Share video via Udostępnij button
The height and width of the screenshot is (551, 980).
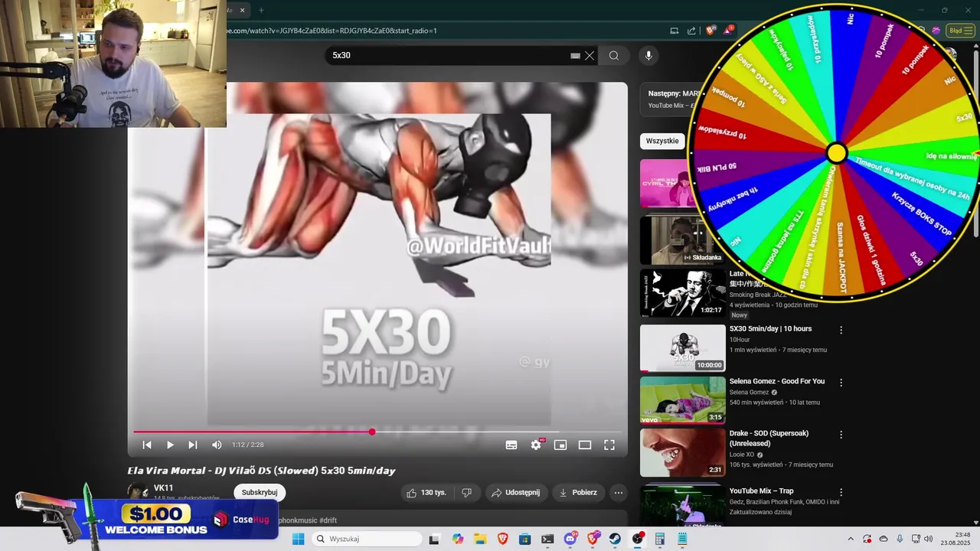[515, 493]
